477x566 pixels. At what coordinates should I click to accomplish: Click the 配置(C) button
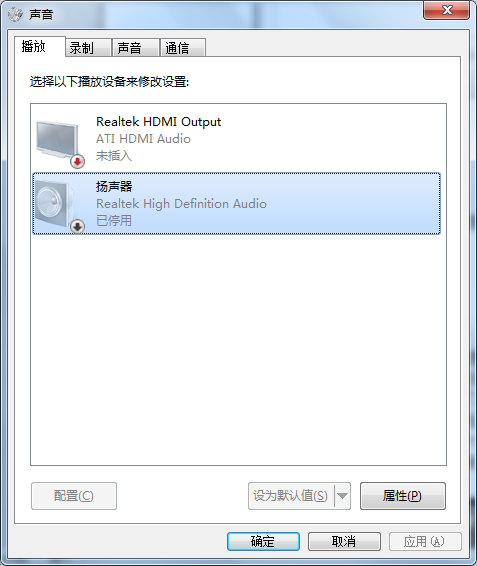[74, 496]
